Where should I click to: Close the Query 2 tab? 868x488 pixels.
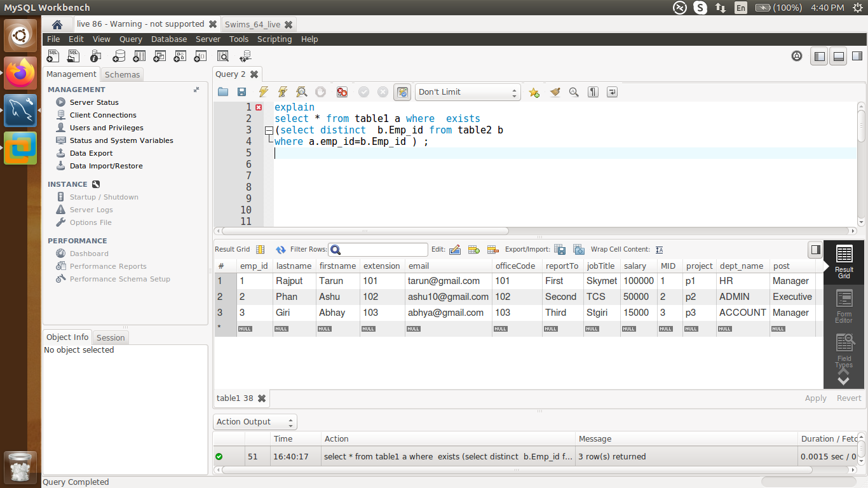254,74
